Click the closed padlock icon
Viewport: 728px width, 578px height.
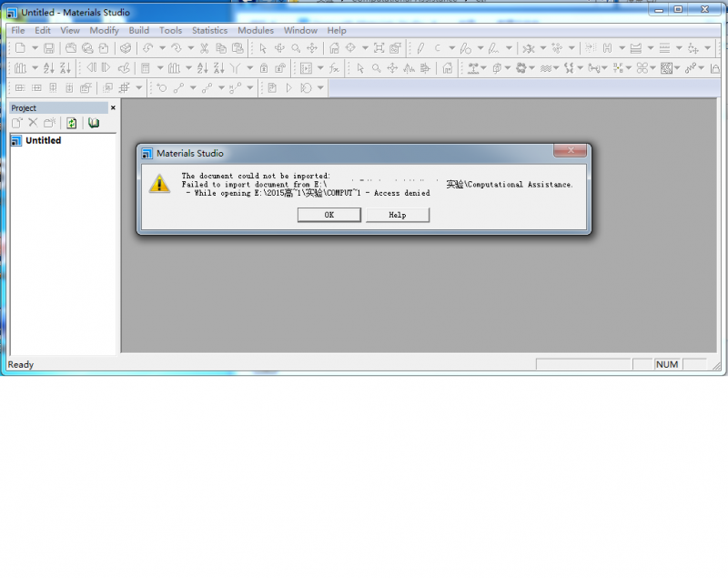[264, 68]
